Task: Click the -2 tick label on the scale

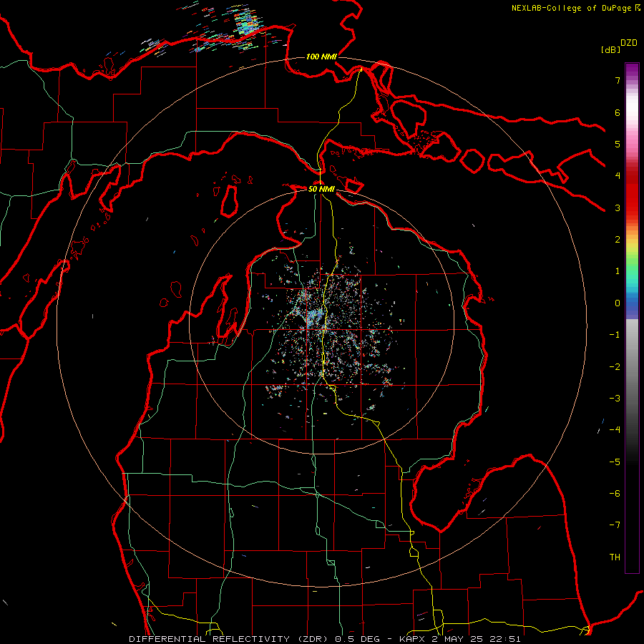Action: [x=615, y=367]
